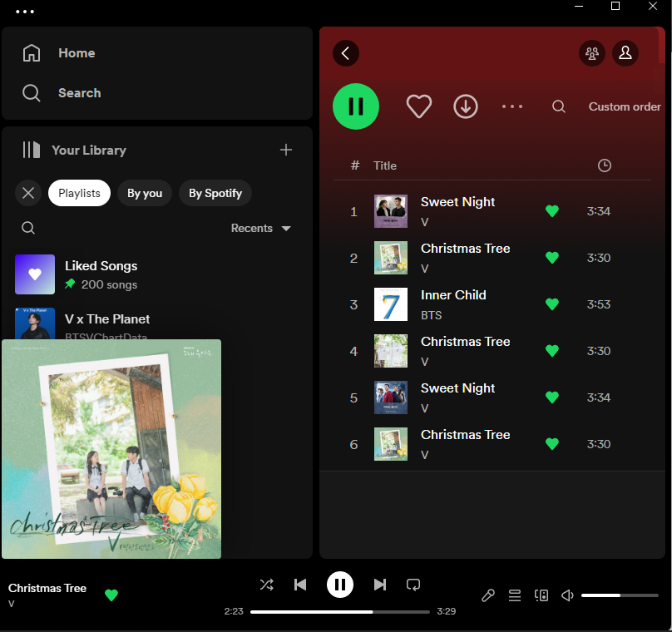Unlike track 5 Sweet Night
Viewport: 672px width, 632px height.
click(x=552, y=397)
